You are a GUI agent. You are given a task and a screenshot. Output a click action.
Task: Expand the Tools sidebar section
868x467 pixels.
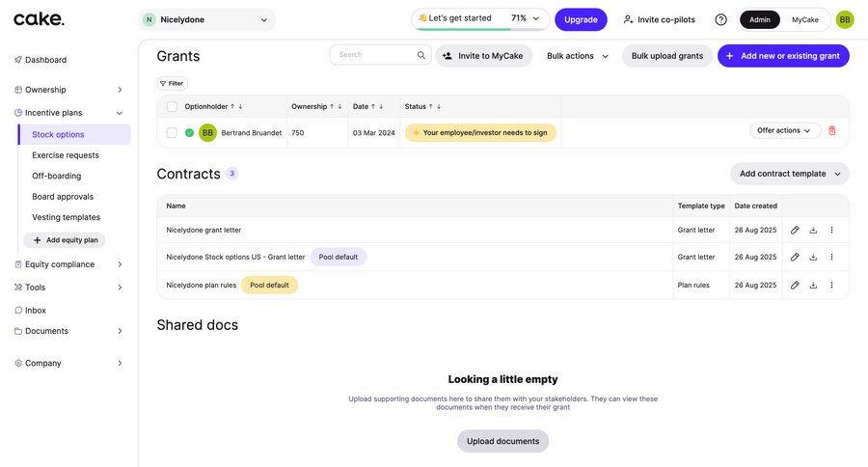click(x=120, y=288)
